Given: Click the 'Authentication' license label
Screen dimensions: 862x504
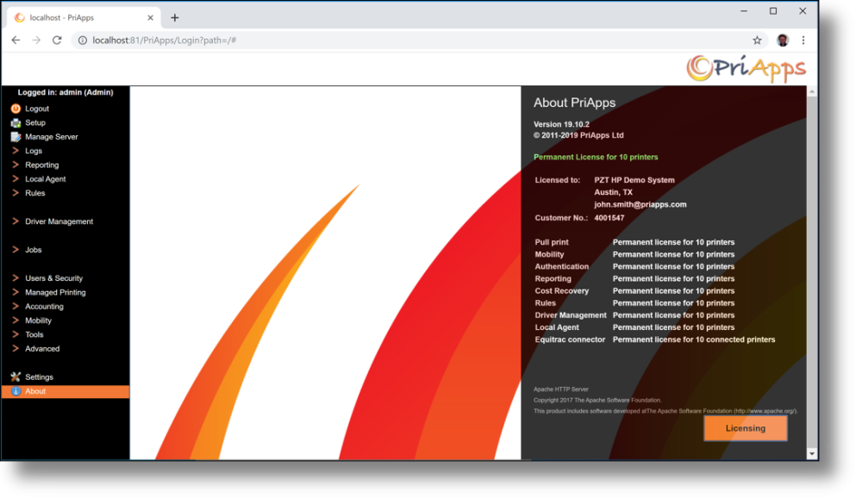Looking at the screenshot, I should 561,266.
